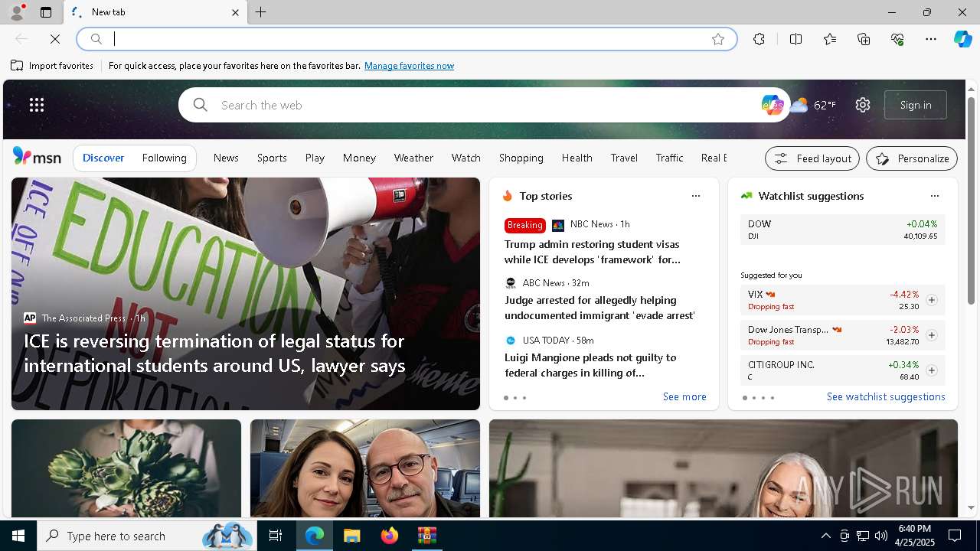
Task: Open the Weather category
Action: pos(413,158)
